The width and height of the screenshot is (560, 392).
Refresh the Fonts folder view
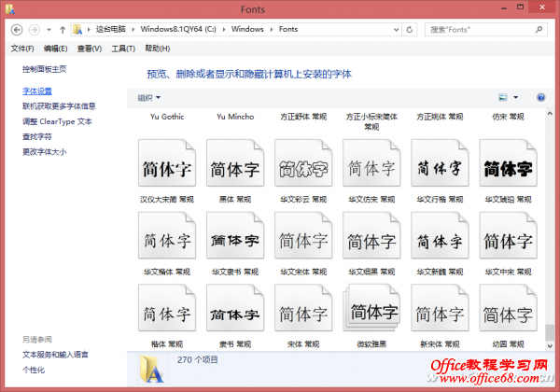click(410, 30)
